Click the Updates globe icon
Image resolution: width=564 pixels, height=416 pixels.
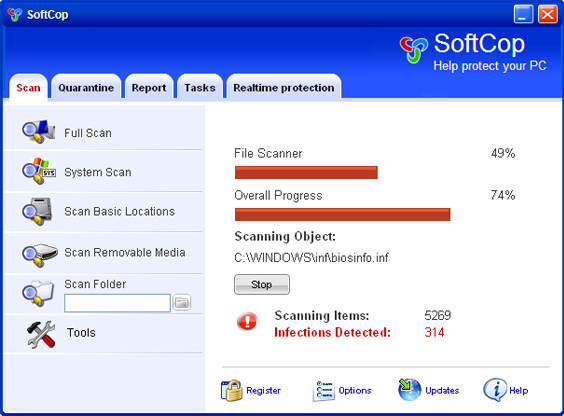[409, 389]
